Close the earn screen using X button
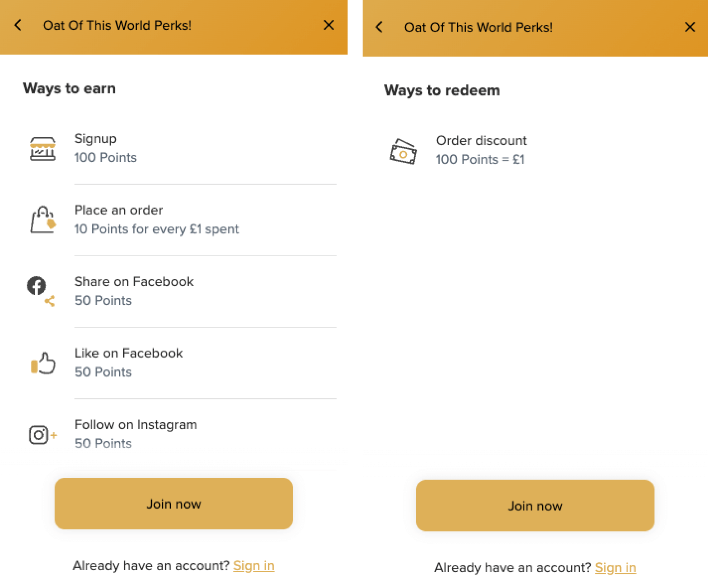This screenshot has width=708, height=588. click(x=328, y=25)
